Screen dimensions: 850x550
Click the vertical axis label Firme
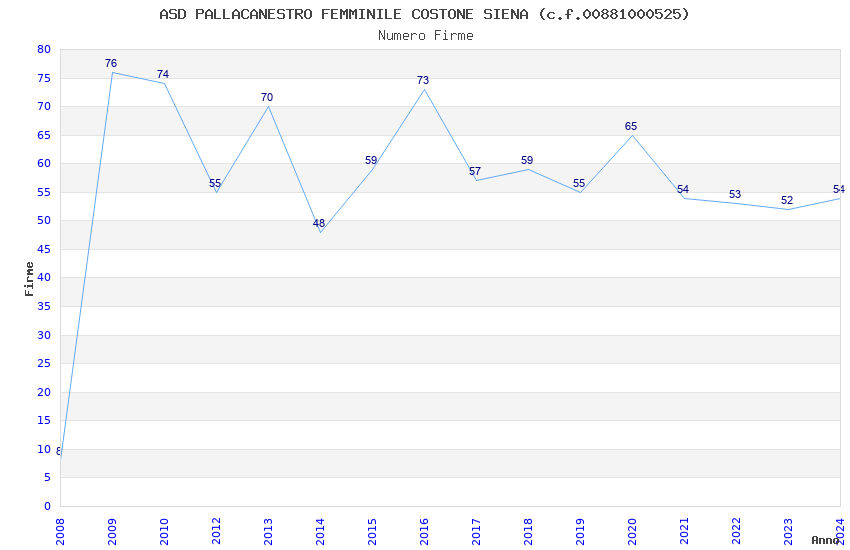click(29, 279)
